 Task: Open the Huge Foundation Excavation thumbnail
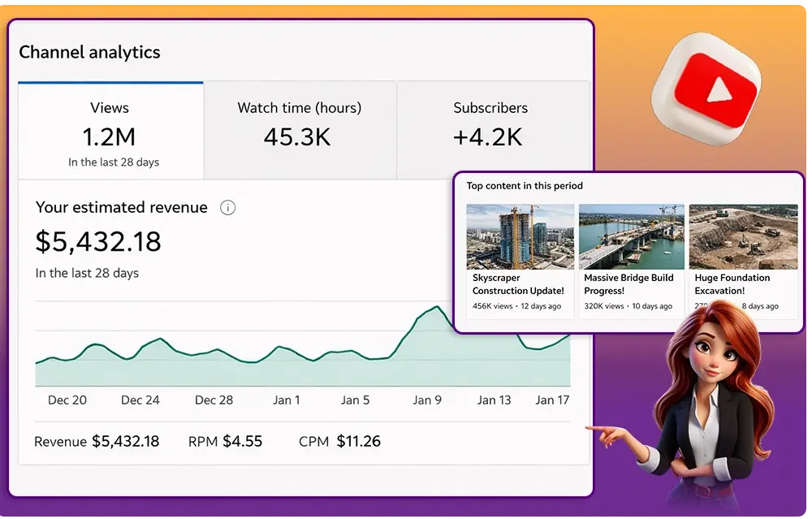click(743, 236)
